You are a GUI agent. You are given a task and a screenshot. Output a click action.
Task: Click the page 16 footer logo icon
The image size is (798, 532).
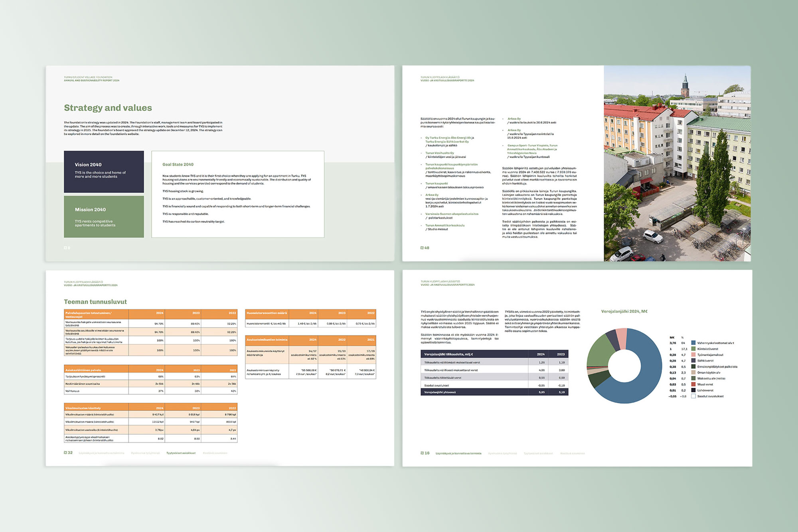coord(422,453)
